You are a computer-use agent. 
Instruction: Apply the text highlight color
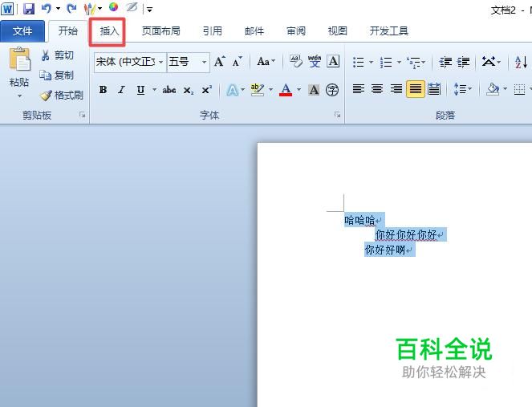pyautogui.click(x=257, y=90)
